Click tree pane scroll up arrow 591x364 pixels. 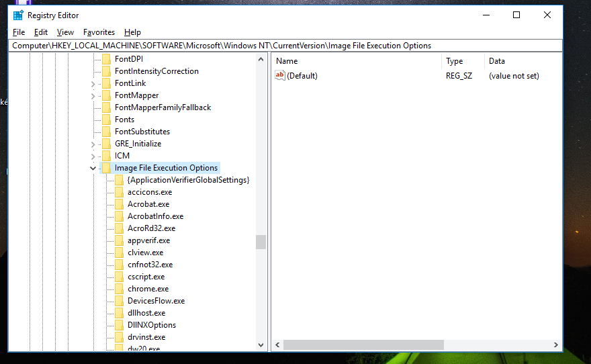tap(261, 59)
